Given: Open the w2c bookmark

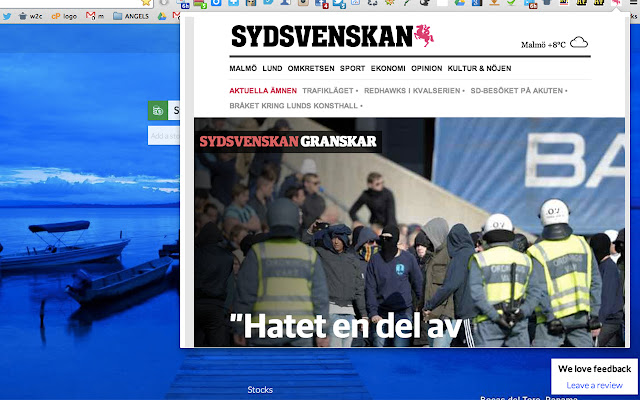Looking at the screenshot, I should (x=31, y=16).
